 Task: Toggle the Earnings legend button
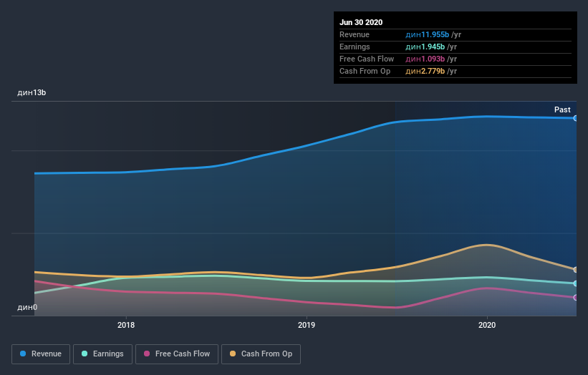(102, 354)
